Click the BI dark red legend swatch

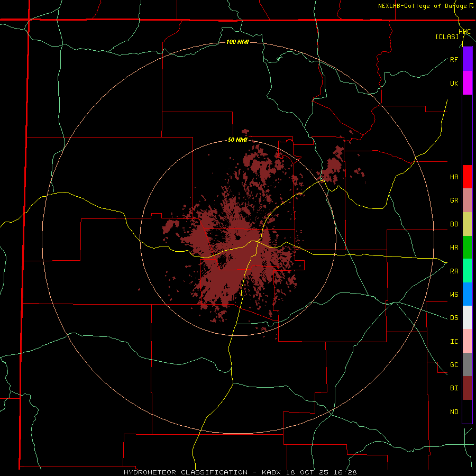tap(467, 388)
